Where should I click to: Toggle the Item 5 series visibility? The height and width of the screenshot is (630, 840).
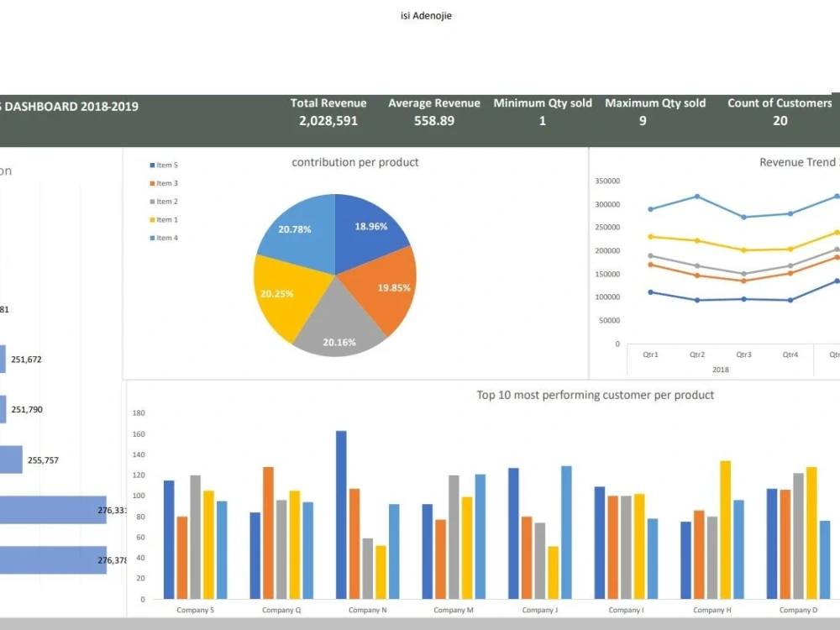click(151, 165)
